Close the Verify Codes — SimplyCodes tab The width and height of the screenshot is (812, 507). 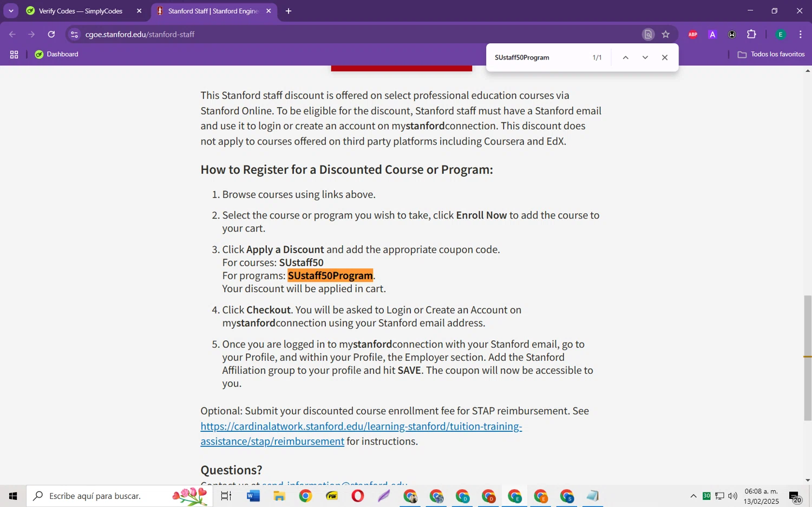[139, 11]
